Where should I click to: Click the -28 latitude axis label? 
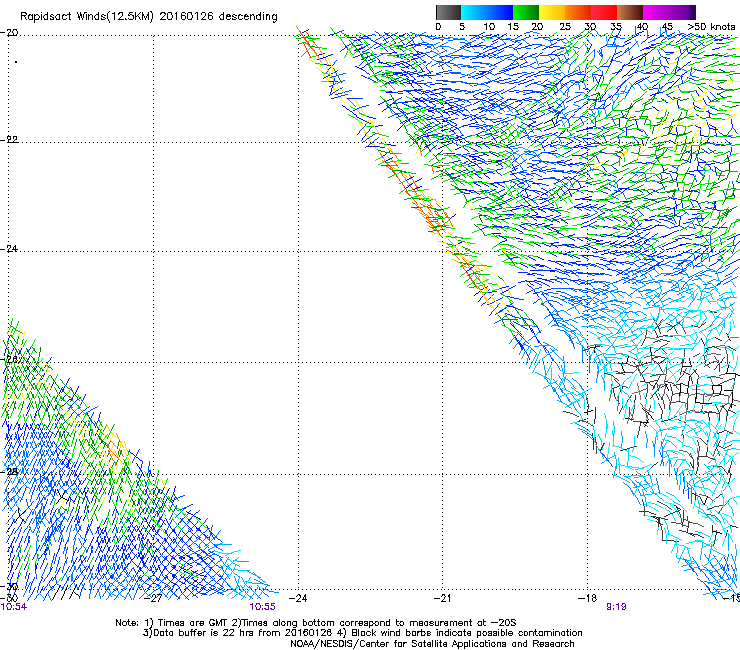click(x=9, y=472)
